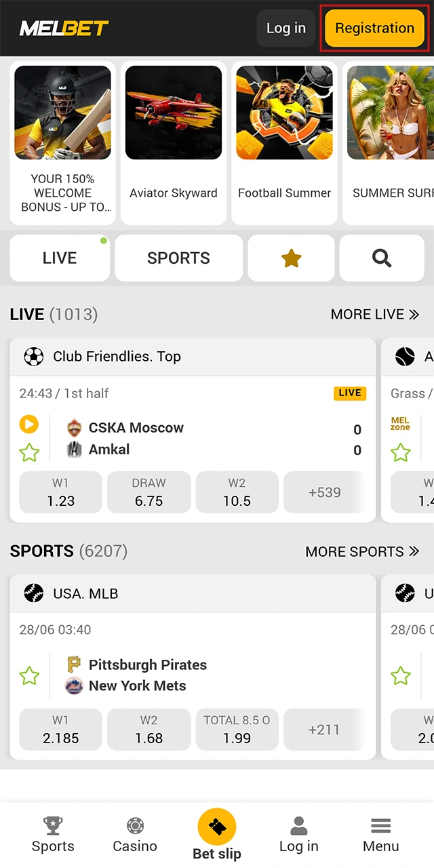Expand MORE SPORTS events

pos(363,551)
